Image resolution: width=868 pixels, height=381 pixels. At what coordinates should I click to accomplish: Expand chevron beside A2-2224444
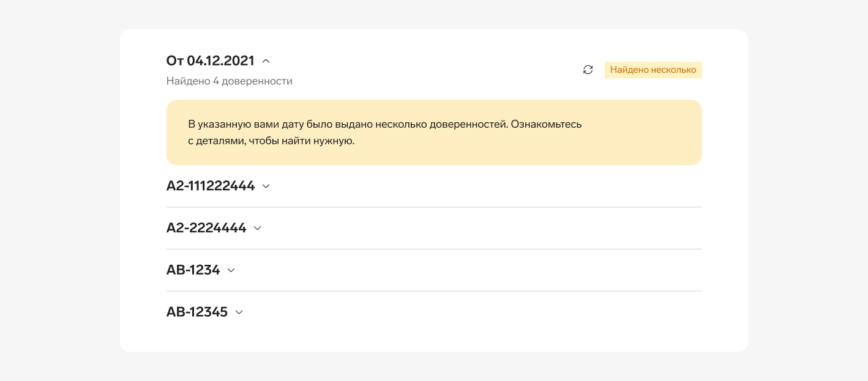(x=258, y=228)
